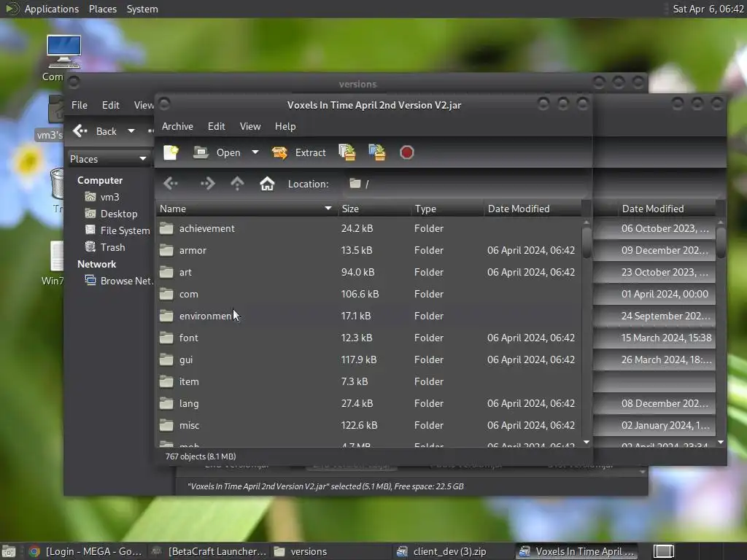Open the View menu in archive manager

coord(250,126)
